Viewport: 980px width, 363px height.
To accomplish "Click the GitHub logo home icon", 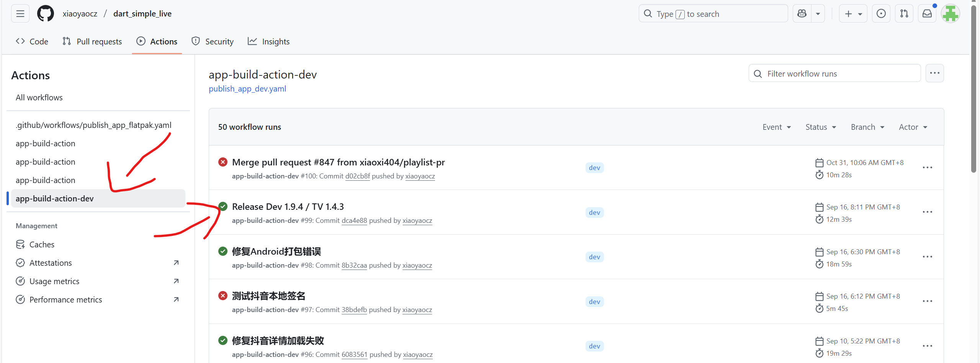I will point(46,14).
